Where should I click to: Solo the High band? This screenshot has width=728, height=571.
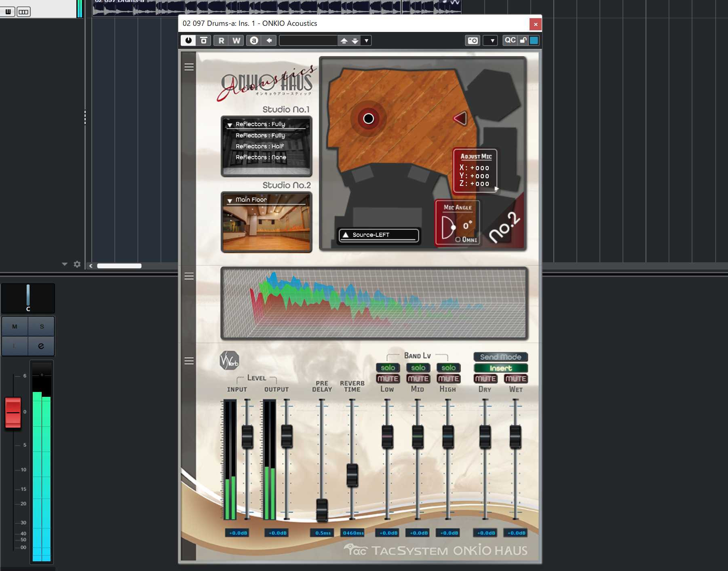click(448, 368)
